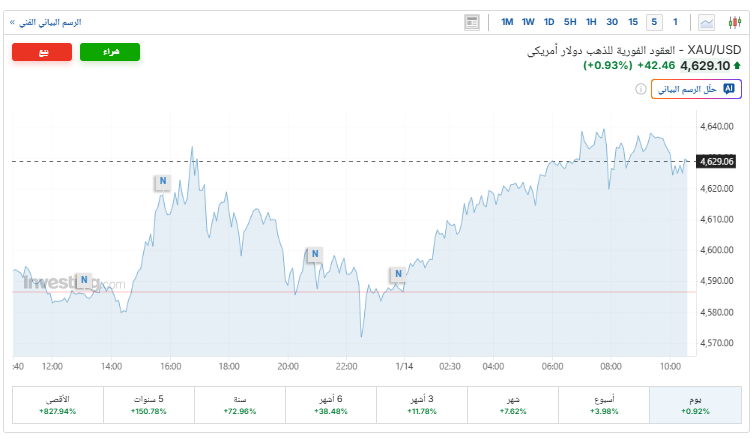Click the info icon beside AI chart analysis
This screenshot has height=439, width=752.
[641, 89]
